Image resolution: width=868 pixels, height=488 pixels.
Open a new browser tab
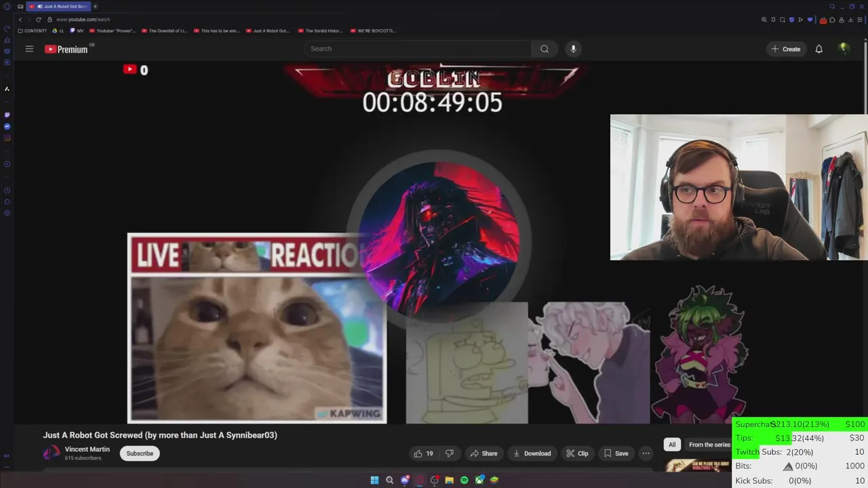[95, 6]
